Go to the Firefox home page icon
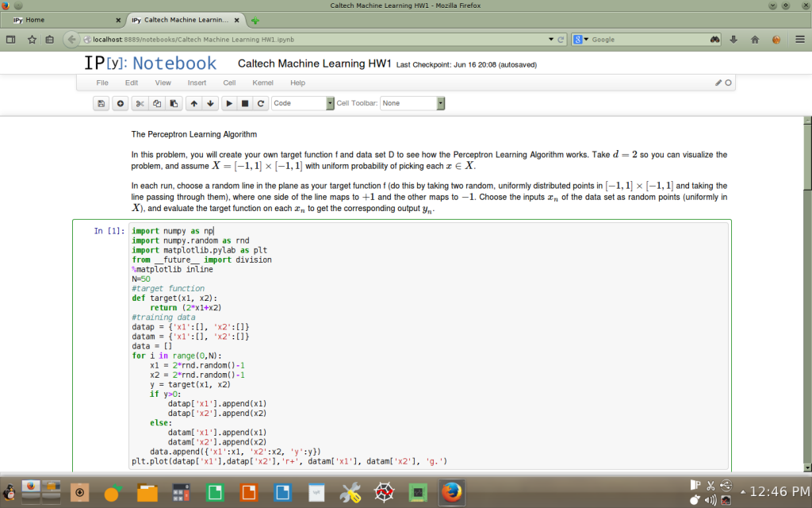This screenshot has height=508, width=812. tap(754, 39)
